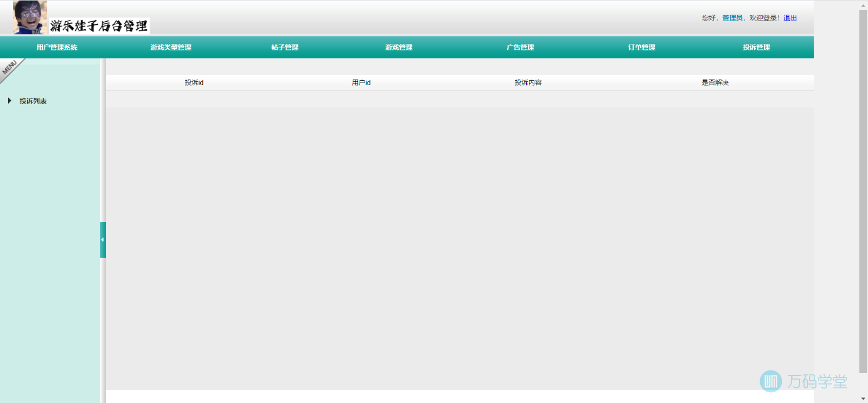Select the 帖子管理 navigation item
Image resolution: width=868 pixels, height=403 pixels.
coord(285,48)
